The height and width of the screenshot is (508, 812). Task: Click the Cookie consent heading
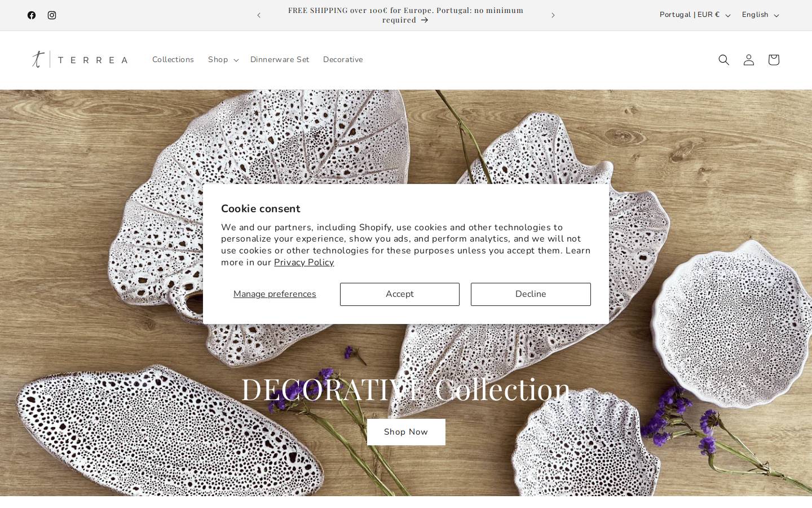point(261,209)
